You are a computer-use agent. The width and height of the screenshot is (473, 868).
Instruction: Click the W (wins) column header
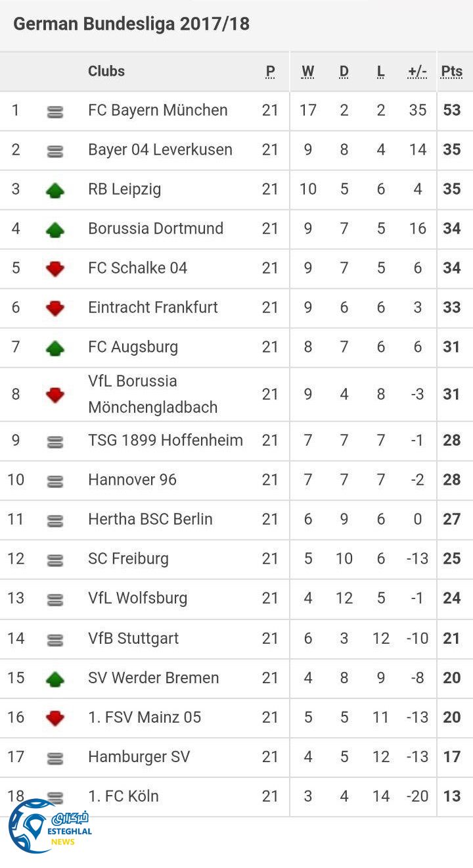(307, 72)
